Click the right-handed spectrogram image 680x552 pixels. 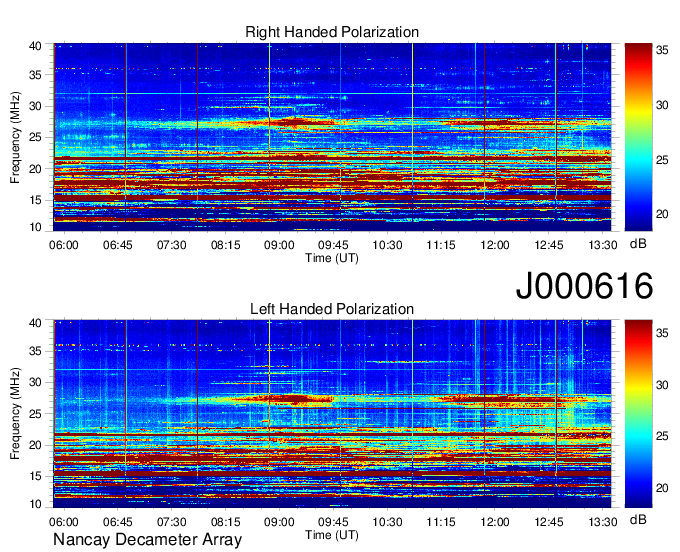pyautogui.click(x=332, y=137)
